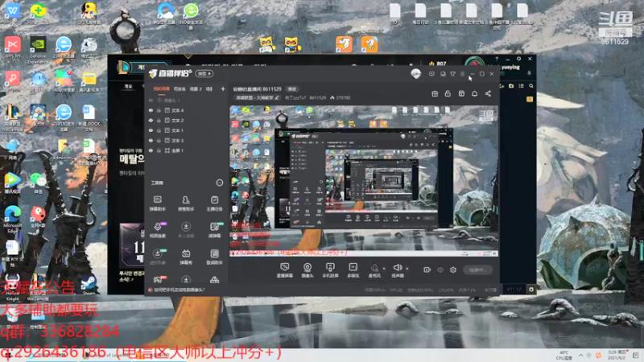Open the 视频连麦 tool
644x362 pixels.
[x=158, y=230]
